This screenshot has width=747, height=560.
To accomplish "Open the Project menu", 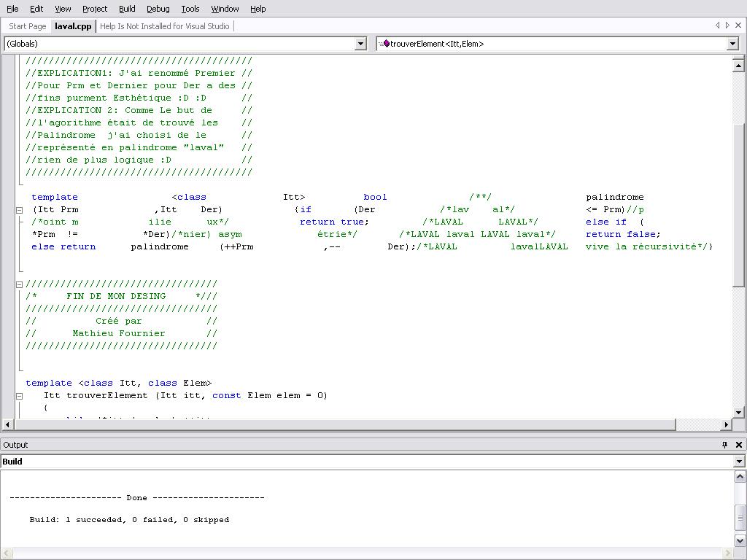I will [x=94, y=9].
